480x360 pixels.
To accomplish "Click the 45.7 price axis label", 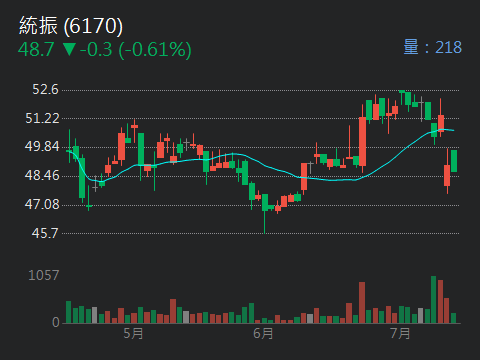I will point(45,233).
